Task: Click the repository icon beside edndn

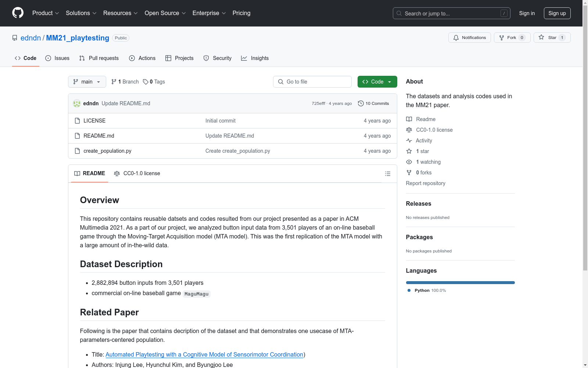Action: [x=15, y=38]
